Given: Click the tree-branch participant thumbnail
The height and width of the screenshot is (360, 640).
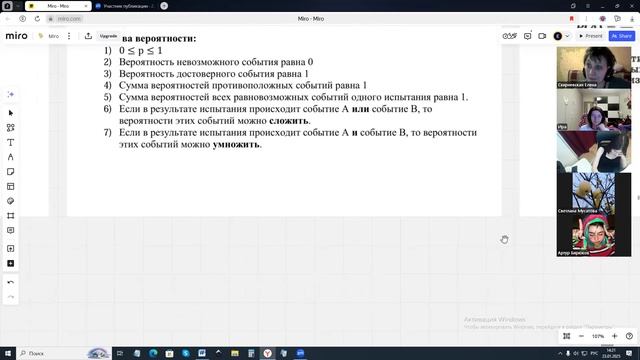Looking at the screenshot, I should point(594,193).
